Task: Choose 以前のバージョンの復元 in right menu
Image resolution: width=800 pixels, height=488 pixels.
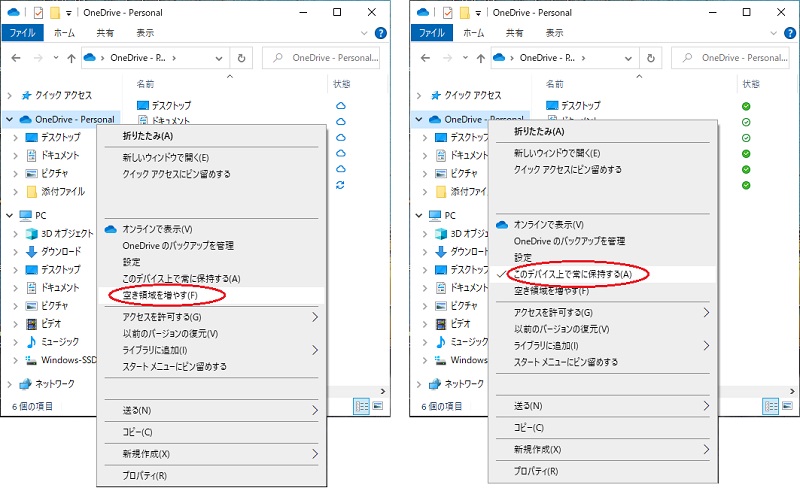Action: point(561,329)
